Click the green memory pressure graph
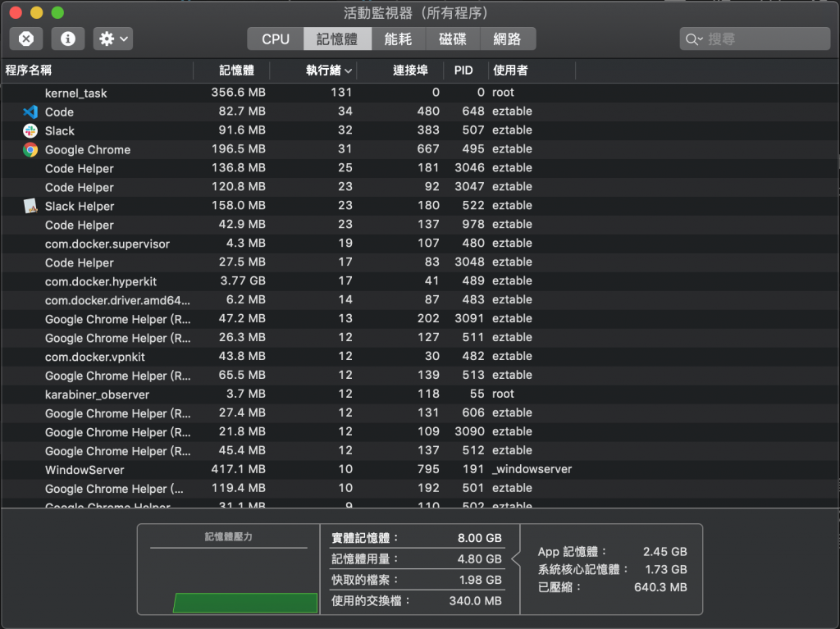The image size is (840, 629). 245,602
